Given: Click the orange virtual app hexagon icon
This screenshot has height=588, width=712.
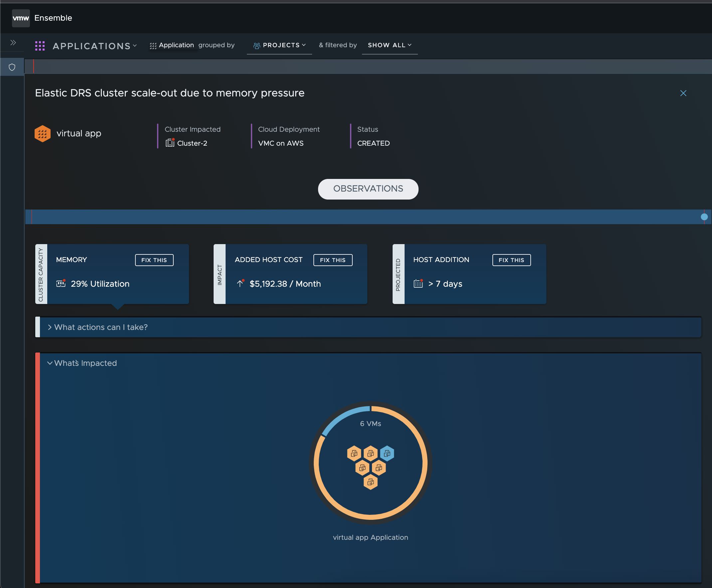Looking at the screenshot, I should pyautogui.click(x=43, y=134).
